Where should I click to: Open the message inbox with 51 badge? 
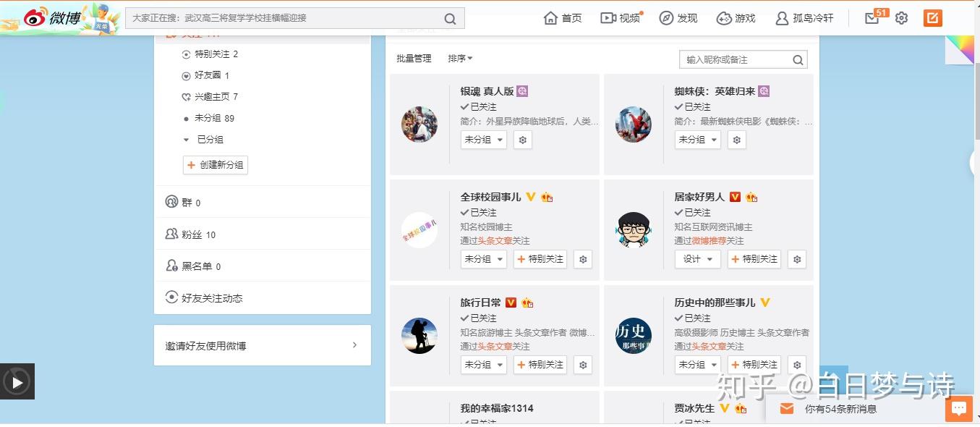pyautogui.click(x=872, y=18)
